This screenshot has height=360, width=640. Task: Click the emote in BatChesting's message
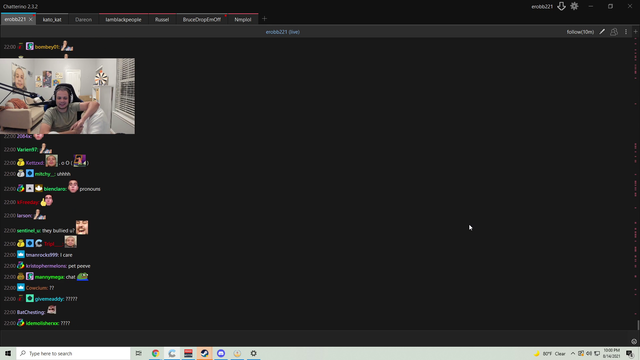click(x=51, y=310)
